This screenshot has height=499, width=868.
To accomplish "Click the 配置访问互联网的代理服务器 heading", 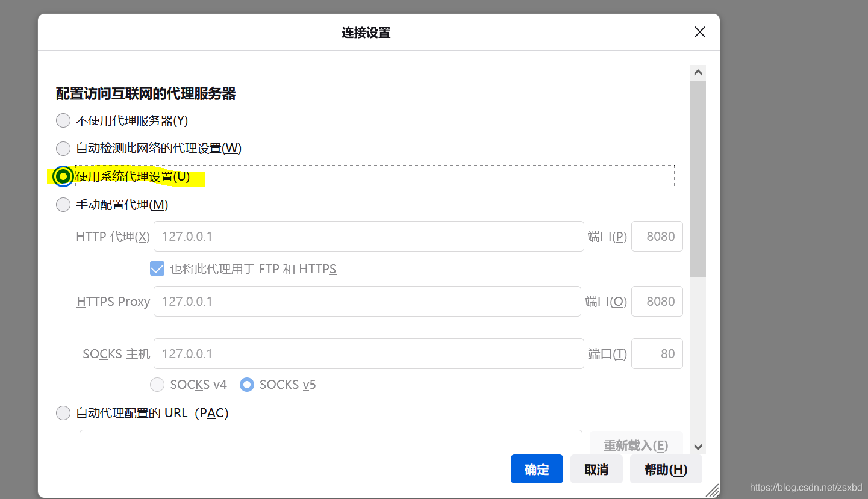I will tap(146, 94).
